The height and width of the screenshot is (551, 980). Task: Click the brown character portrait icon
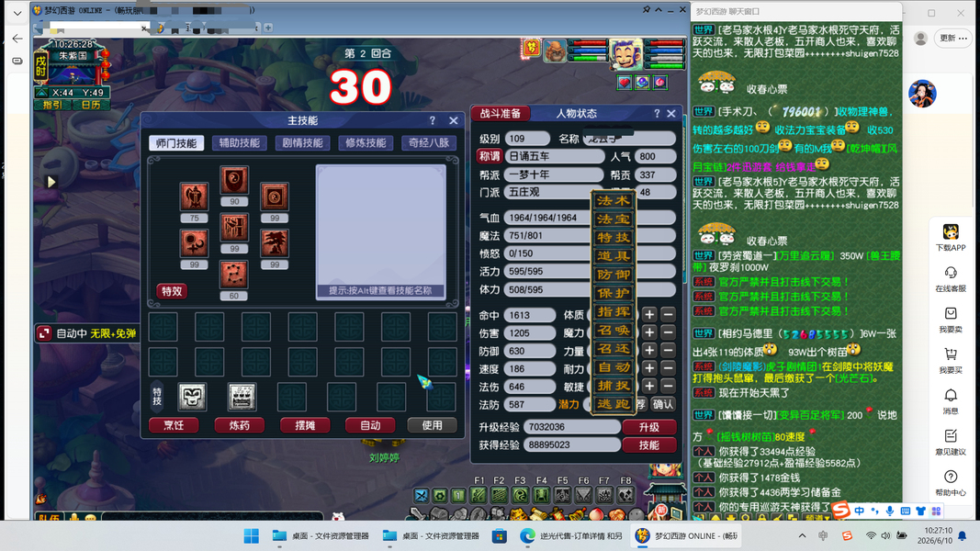[x=555, y=51]
